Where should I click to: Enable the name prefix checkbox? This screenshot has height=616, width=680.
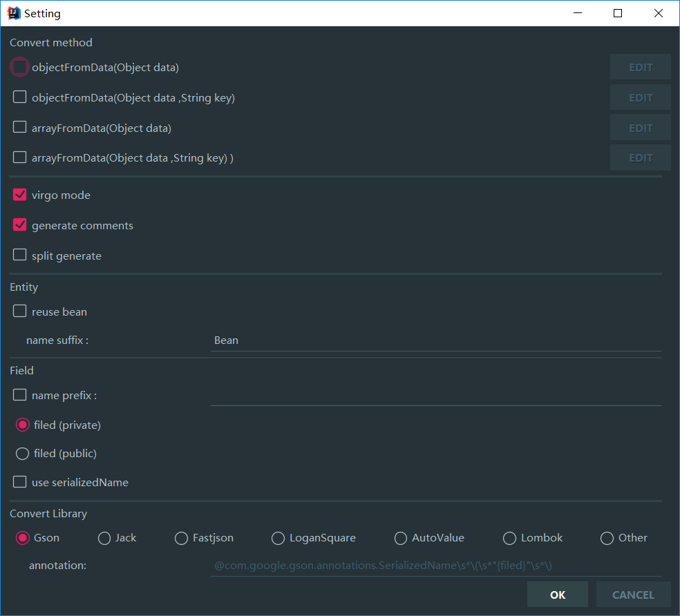coord(20,395)
